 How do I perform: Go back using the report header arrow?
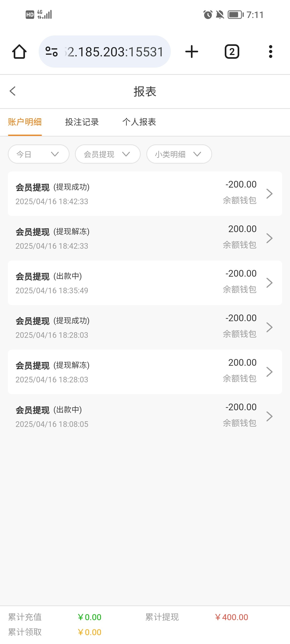(13, 91)
